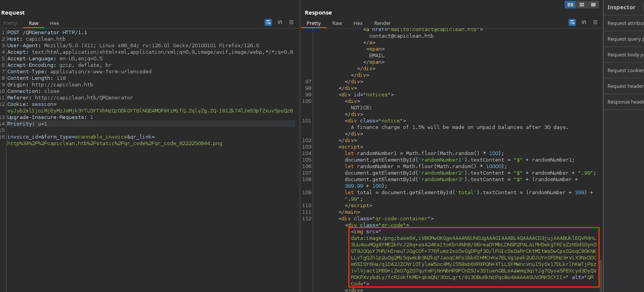Click the Origin header line
644x292 pixels.
pos(50,85)
